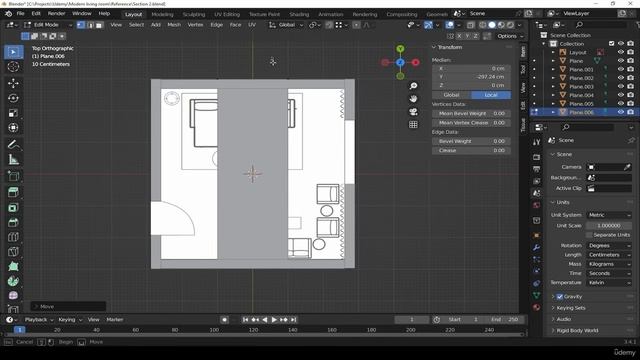Viewport: 640px width, 360px height.
Task: Hide Plane.003 eye icon
Action: point(621,87)
